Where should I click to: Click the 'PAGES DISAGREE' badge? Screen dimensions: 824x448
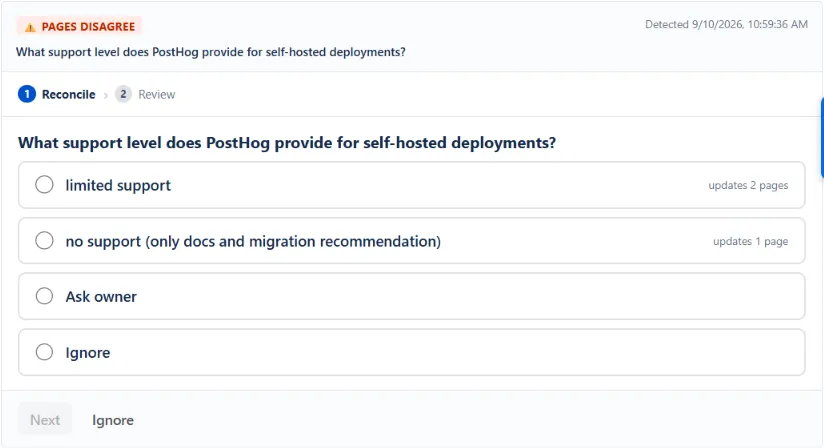pyautogui.click(x=79, y=26)
